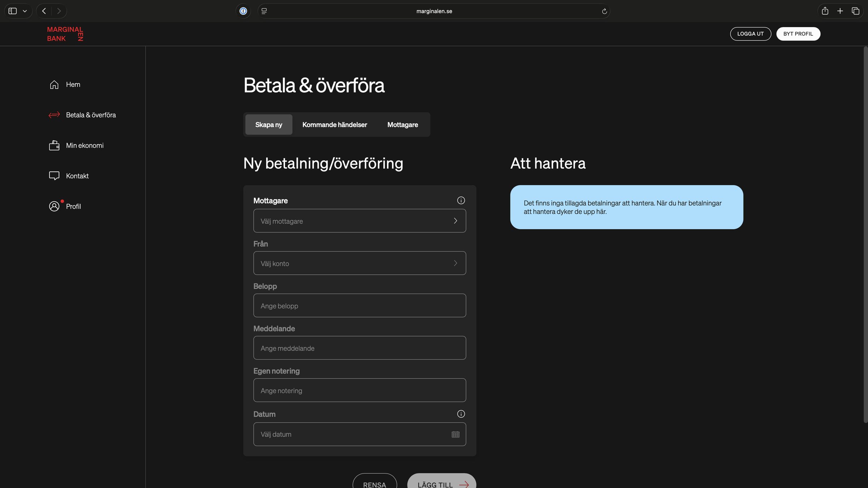
Task: Open the Välj konto selector
Action: (x=359, y=263)
